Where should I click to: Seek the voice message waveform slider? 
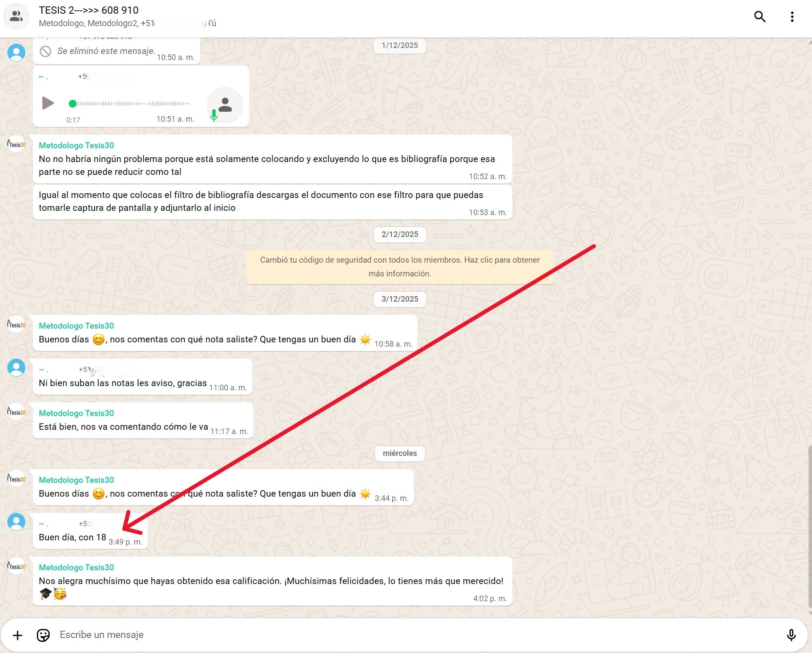coord(129,104)
